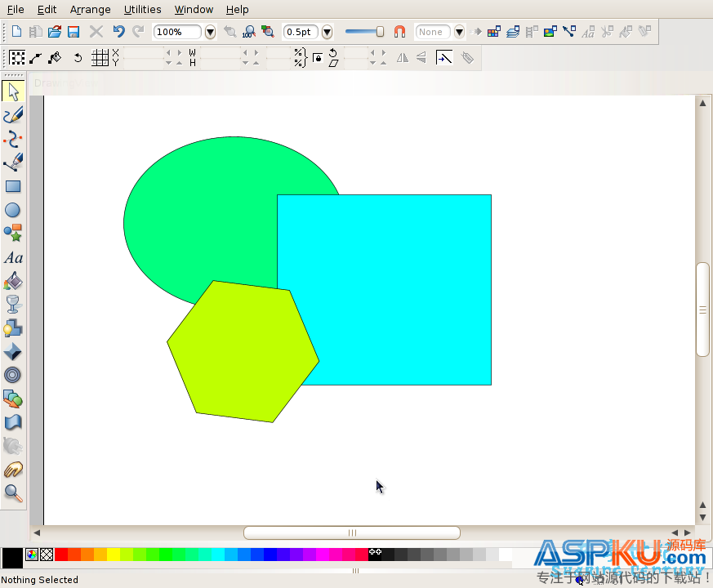
Task: Expand the 0.5pt line width dropdown
Action: pos(327,32)
